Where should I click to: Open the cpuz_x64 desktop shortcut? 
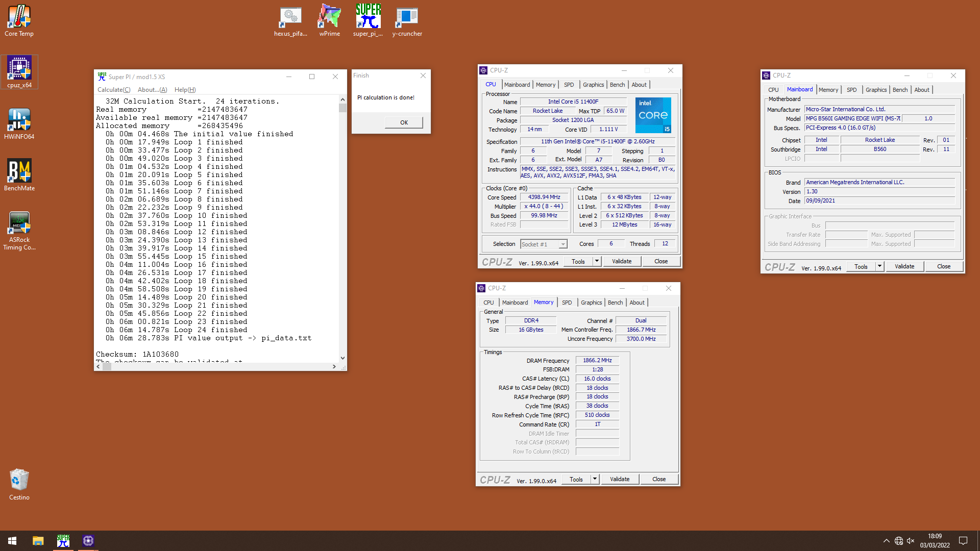tap(19, 72)
